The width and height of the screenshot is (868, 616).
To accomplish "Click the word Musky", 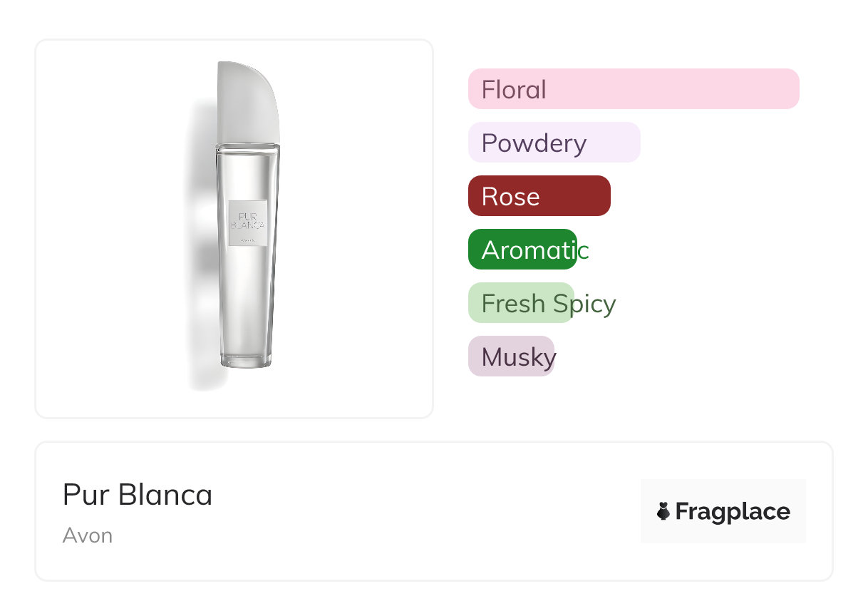I will (x=518, y=357).
